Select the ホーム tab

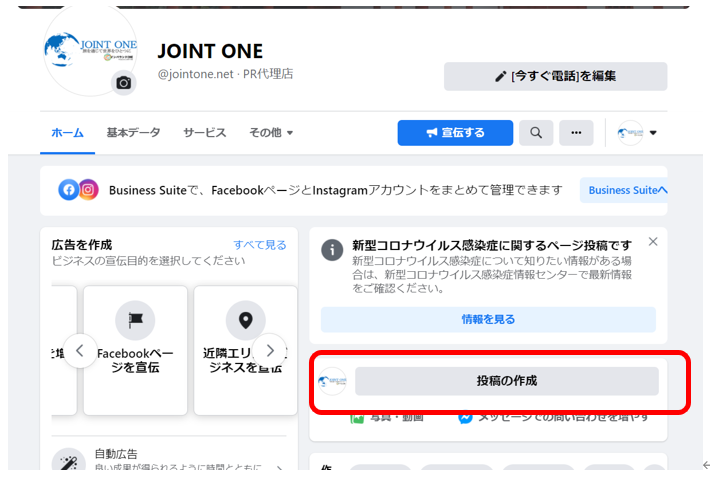tap(67, 133)
